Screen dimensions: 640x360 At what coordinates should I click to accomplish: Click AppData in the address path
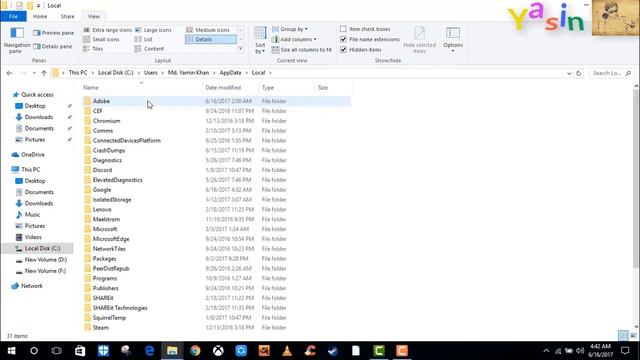(x=230, y=73)
